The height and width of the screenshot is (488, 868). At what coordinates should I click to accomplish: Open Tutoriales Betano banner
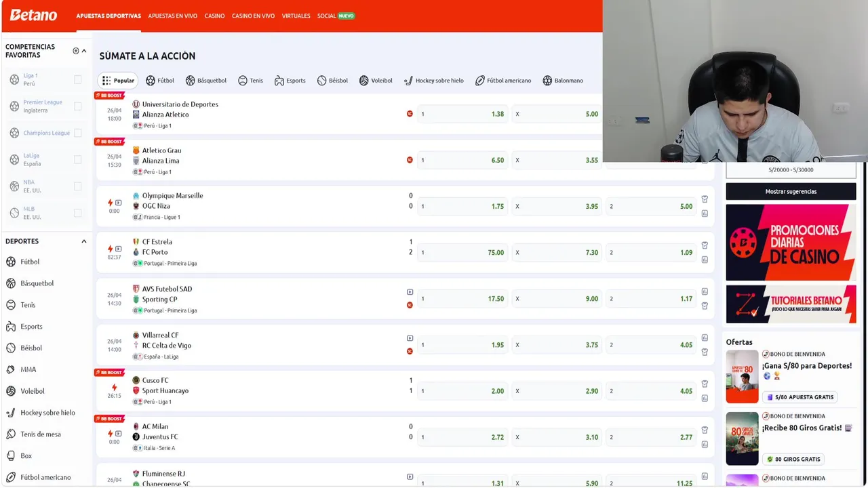click(791, 304)
